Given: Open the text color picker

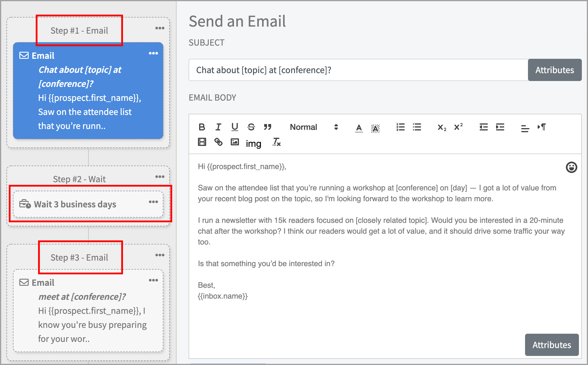Looking at the screenshot, I should pyautogui.click(x=359, y=128).
